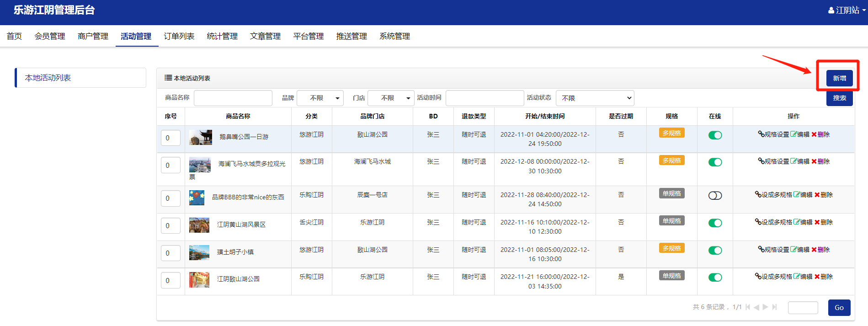Image resolution: width=868 pixels, height=326 pixels.
Task: Click the orange 多规格 badge for 瑭土胡子小镇
Action: [671, 248]
